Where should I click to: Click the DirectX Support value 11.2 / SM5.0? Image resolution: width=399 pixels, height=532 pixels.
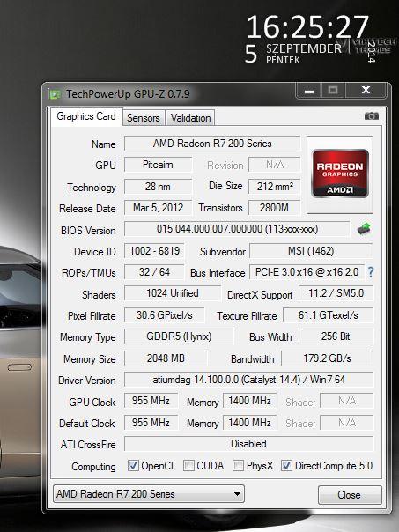pyautogui.click(x=336, y=293)
